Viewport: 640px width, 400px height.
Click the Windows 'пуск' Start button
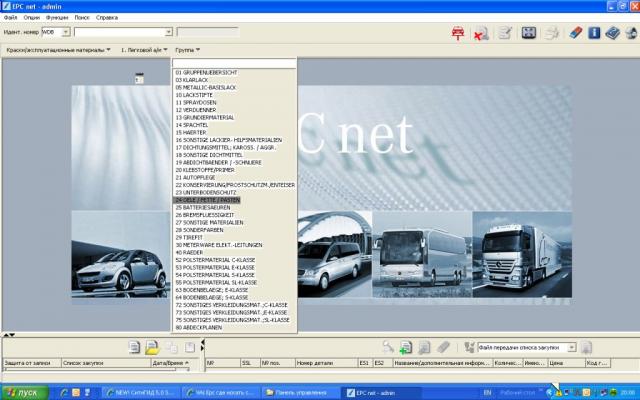tap(24, 393)
